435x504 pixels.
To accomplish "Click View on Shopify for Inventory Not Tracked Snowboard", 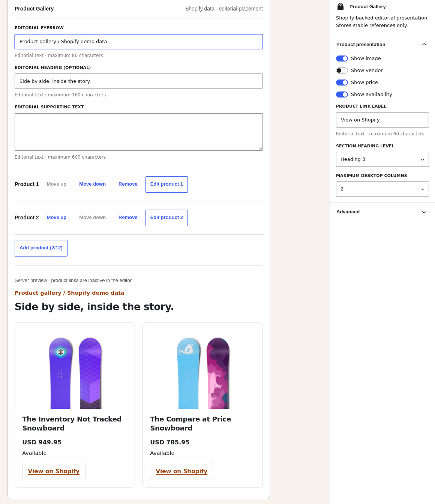I will point(54,471).
